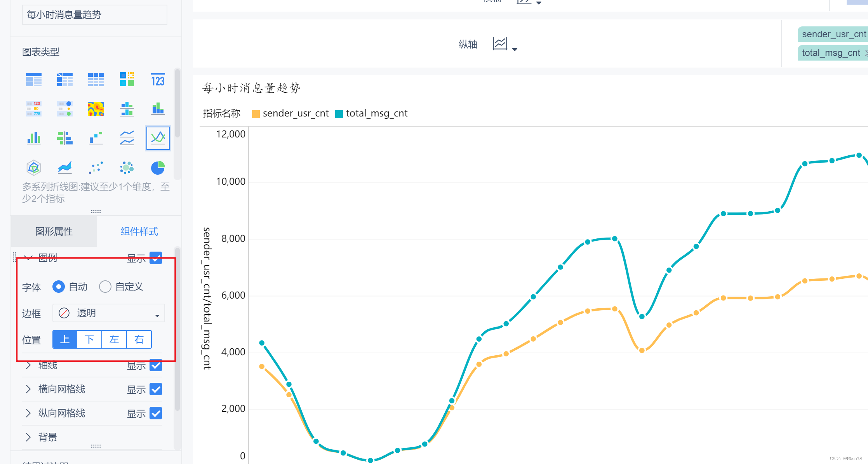Click the 图表类型 heading
This screenshot has width=868, height=464.
coord(41,52)
